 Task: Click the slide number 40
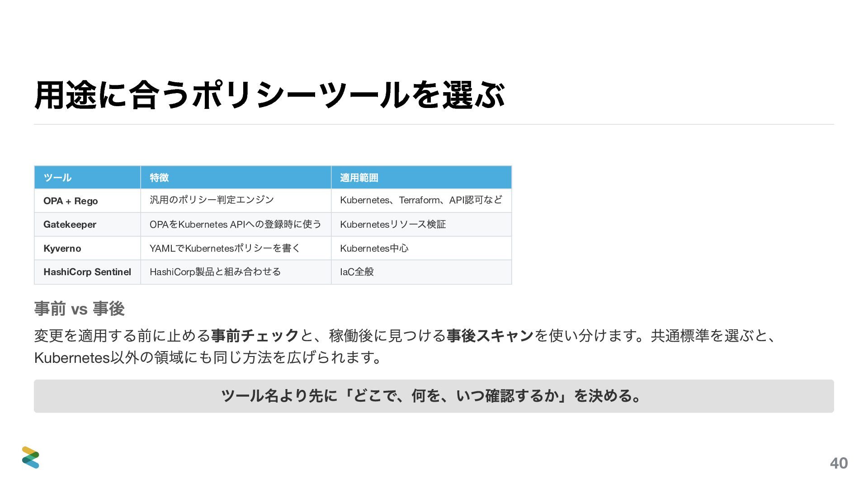pyautogui.click(x=839, y=463)
